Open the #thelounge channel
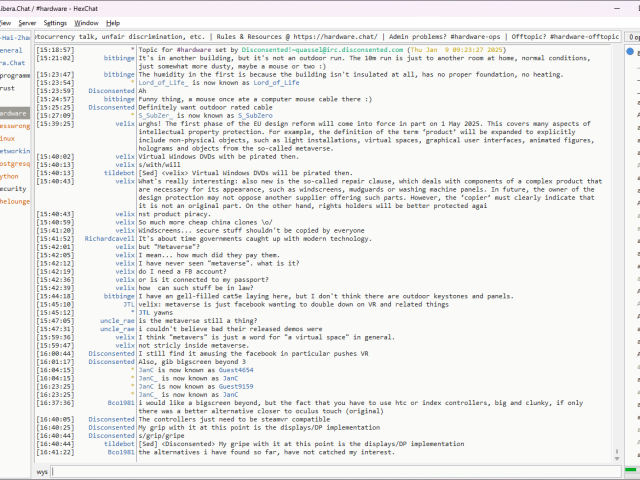The width and height of the screenshot is (640, 480). tap(15, 201)
